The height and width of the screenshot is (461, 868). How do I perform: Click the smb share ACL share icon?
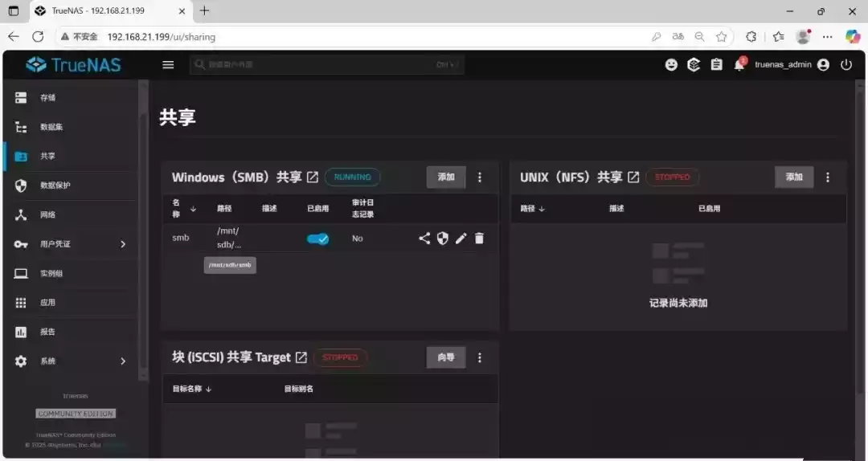coord(424,239)
